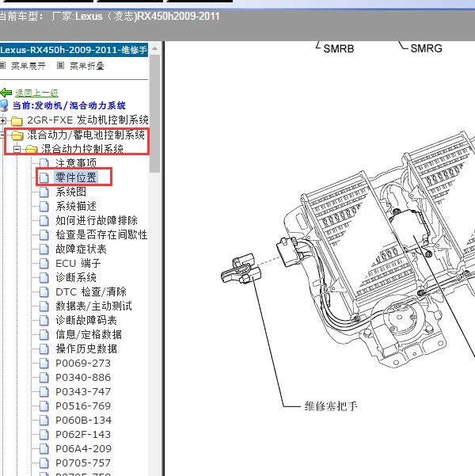The height and width of the screenshot is (476, 475).
Task: Click 菜单展开 to expand menu
Action: [28, 66]
